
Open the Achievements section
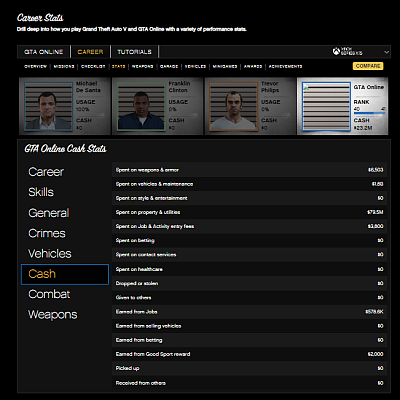click(x=285, y=66)
